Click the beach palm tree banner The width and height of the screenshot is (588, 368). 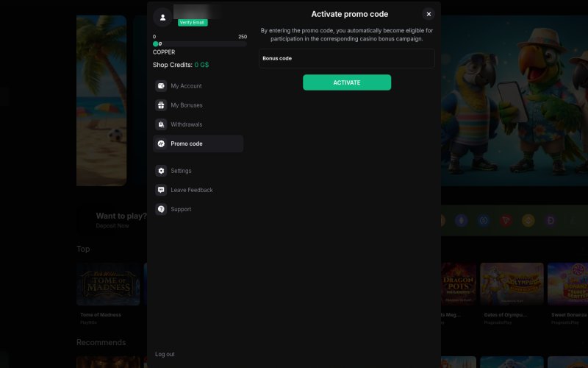tap(101, 101)
